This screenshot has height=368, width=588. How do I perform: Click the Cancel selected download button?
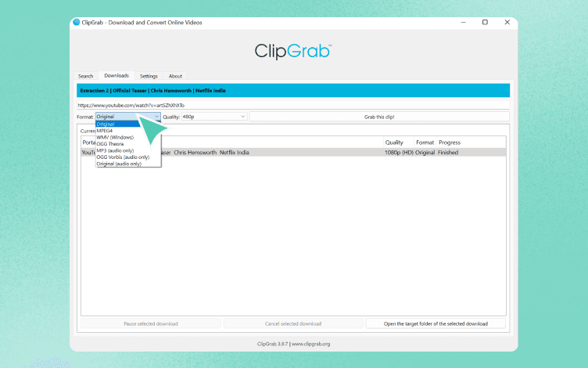pos(293,323)
